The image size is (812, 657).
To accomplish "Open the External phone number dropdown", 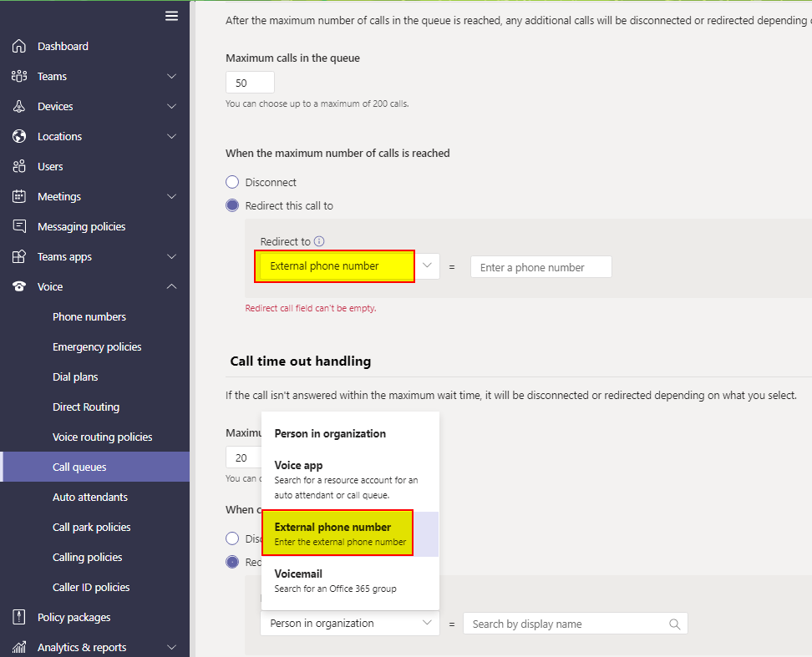I will (349, 266).
